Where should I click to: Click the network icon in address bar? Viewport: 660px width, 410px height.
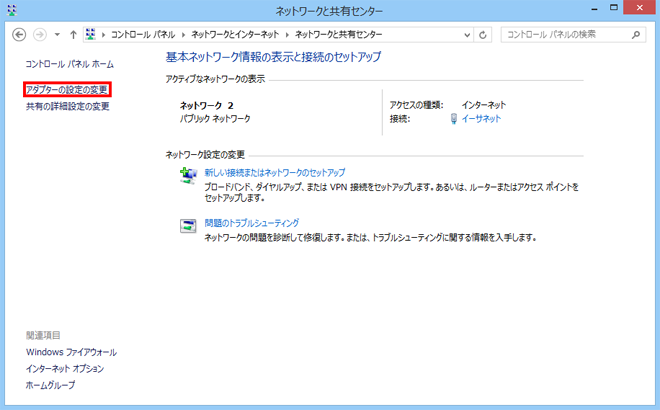tap(90, 34)
